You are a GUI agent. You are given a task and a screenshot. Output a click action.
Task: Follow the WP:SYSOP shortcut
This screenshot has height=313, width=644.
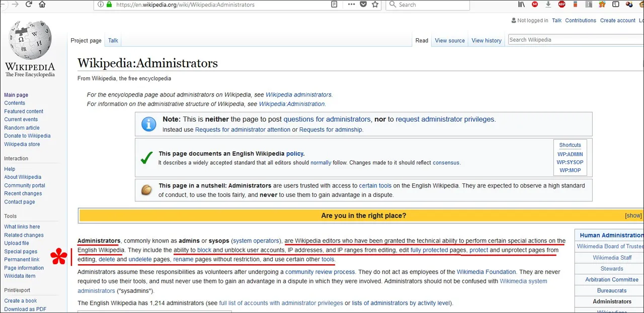570,162
